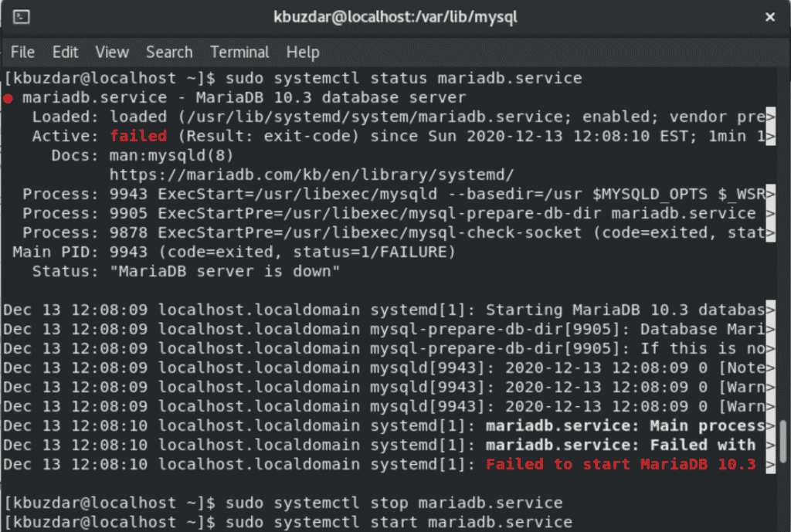Click the truncation arrow on 'Failed to start MariaDB' line
This screenshot has width=791, height=532.
[x=770, y=464]
